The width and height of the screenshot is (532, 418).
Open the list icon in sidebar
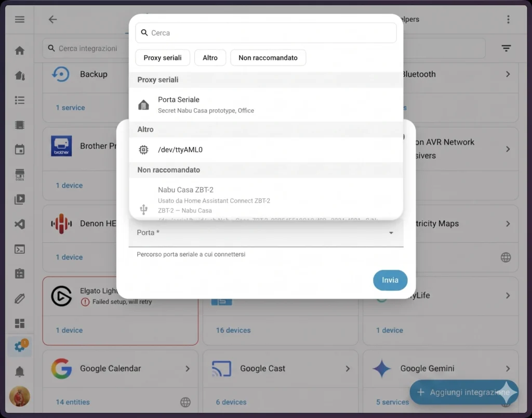[x=20, y=100]
